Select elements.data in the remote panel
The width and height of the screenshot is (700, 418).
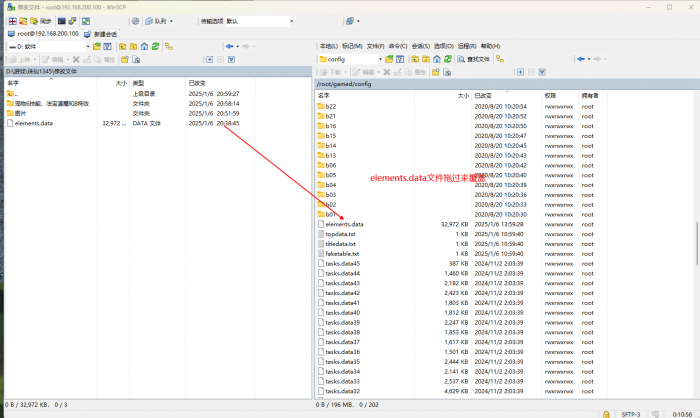point(344,224)
